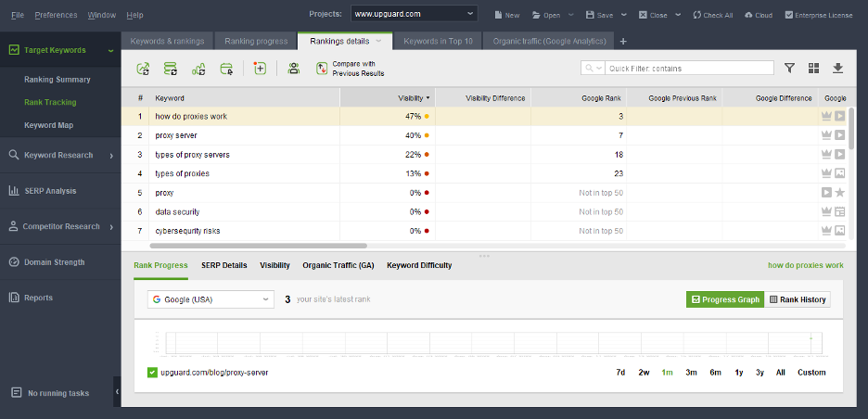The image size is (868, 419).
Task: Select the Progress Graph view toggle
Action: coord(723,299)
